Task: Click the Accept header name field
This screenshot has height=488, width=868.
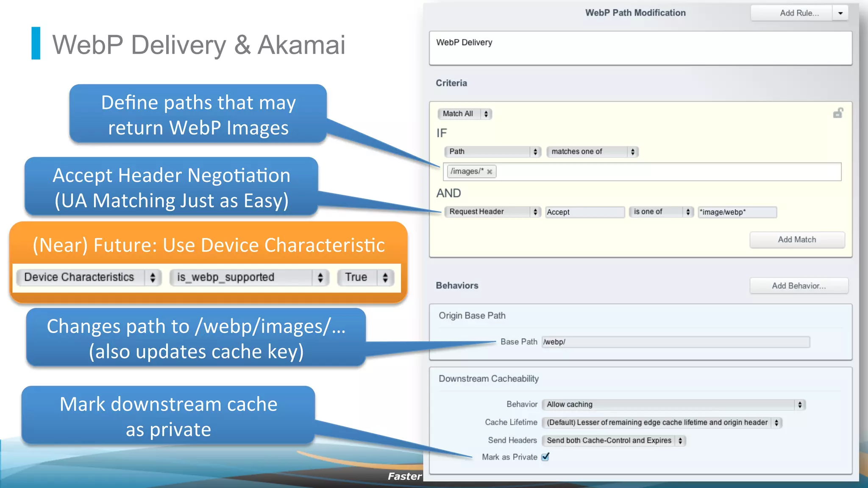Action: pos(585,212)
